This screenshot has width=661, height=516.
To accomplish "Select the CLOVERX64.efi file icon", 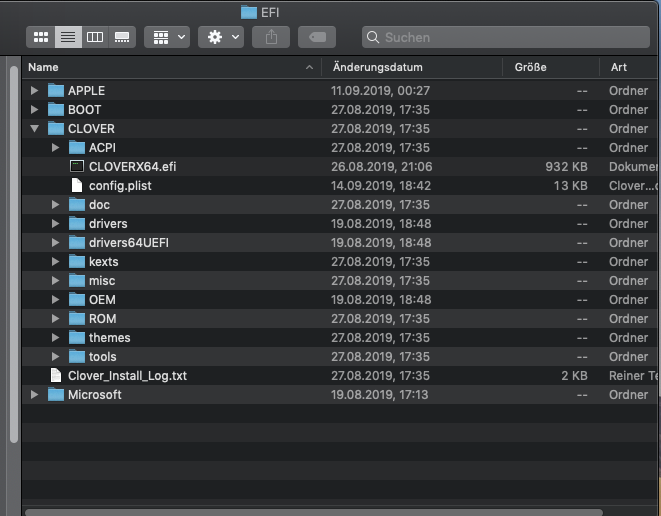I will (77, 167).
